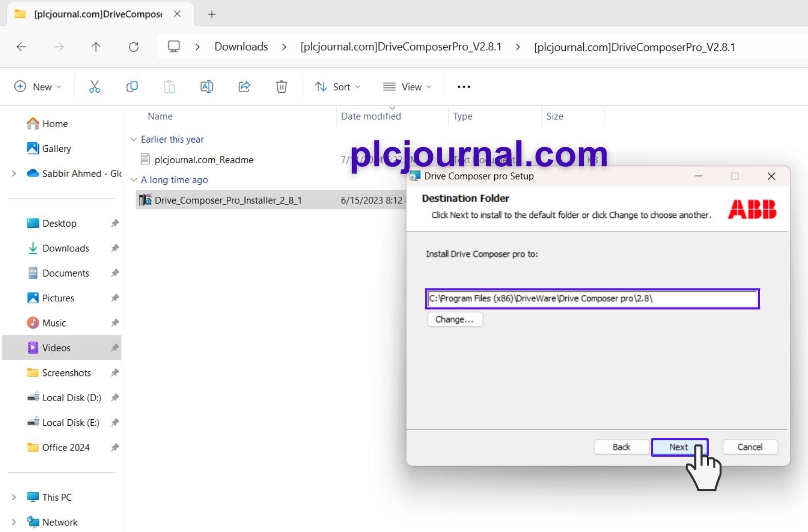Select Downloads in the sidebar
The width and height of the screenshot is (808, 532).
coord(65,248)
